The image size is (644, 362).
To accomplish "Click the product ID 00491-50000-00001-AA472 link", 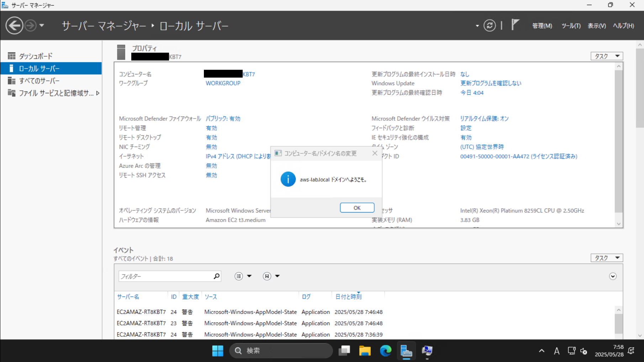I will [x=519, y=156].
